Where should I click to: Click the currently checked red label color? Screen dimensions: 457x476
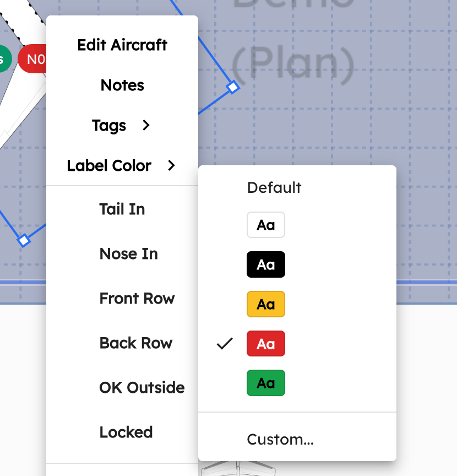(x=266, y=343)
